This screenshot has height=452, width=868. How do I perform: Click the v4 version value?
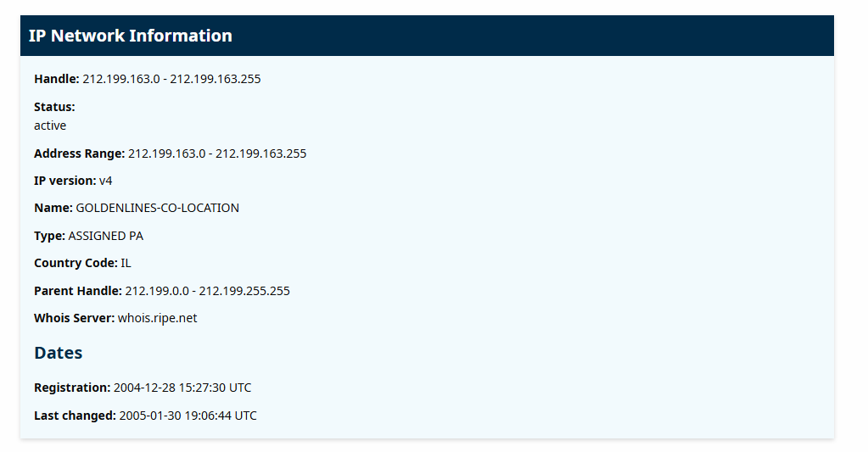tap(106, 181)
